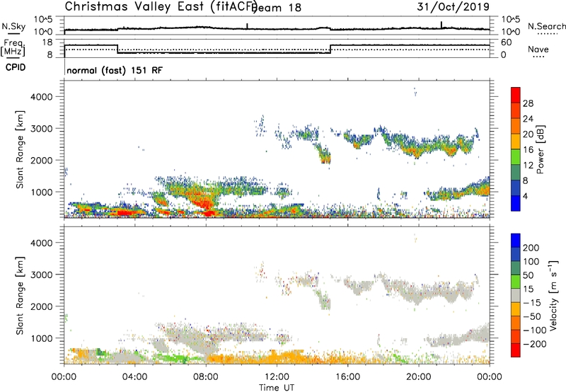
Task: Click the 'Velocity [m s⁻¹]' color bar label
Action: pyautogui.click(x=553, y=296)
